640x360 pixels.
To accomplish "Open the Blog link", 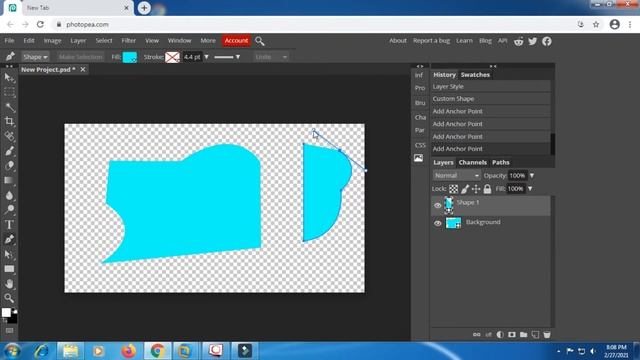I will (485, 41).
